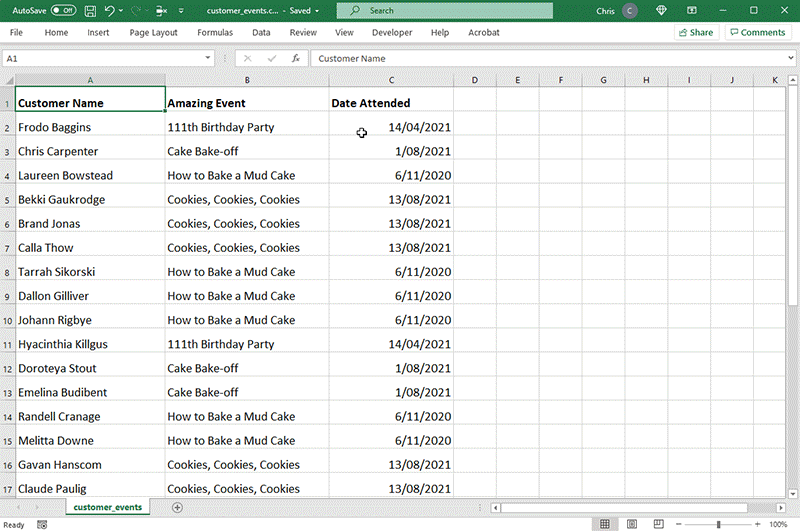The height and width of the screenshot is (531, 800).
Task: Click the Comments button
Action: [x=758, y=32]
